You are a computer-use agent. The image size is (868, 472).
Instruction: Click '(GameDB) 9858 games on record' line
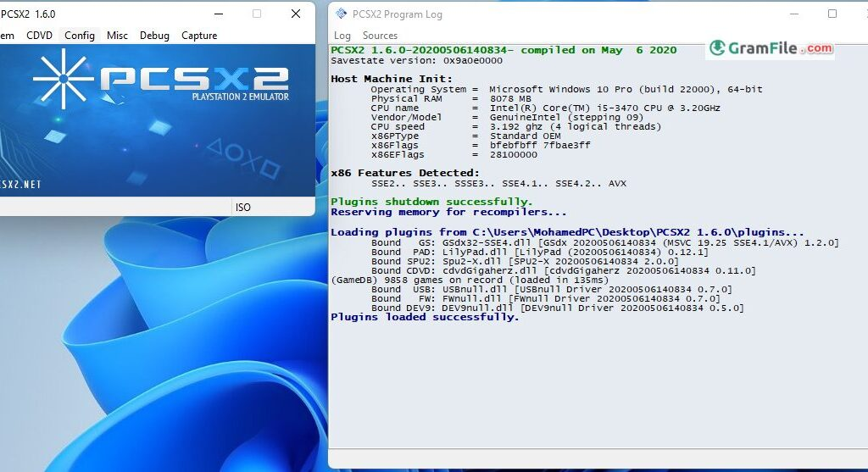(470, 280)
